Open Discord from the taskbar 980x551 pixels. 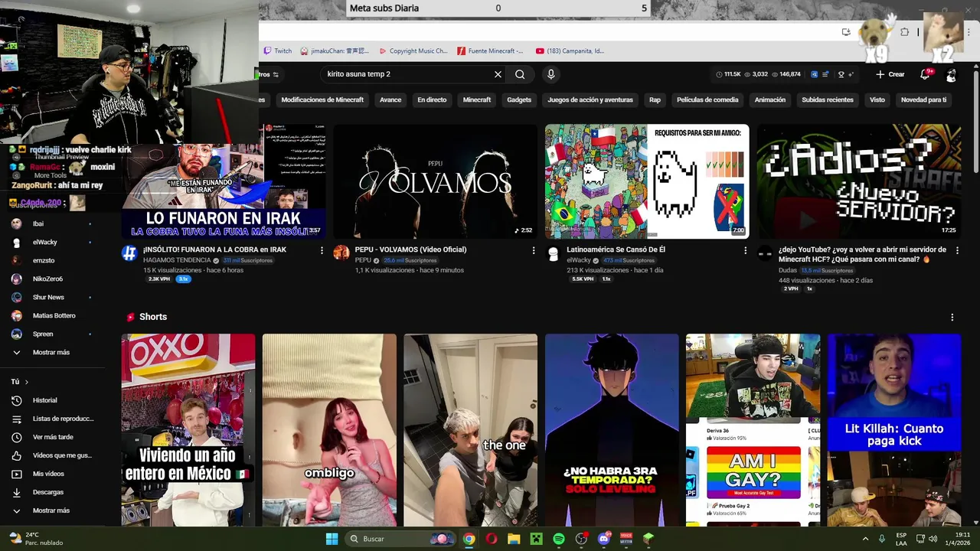604,539
